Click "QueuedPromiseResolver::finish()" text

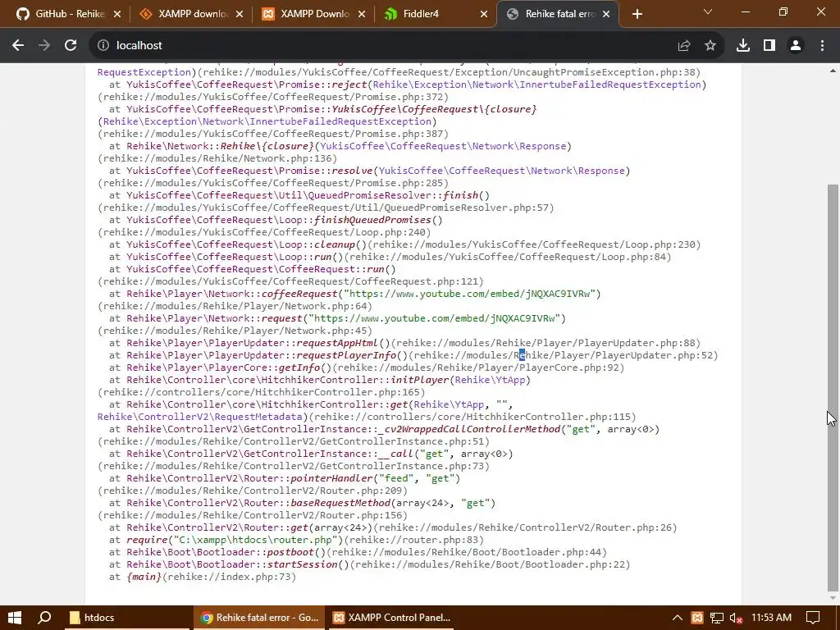[x=398, y=195]
